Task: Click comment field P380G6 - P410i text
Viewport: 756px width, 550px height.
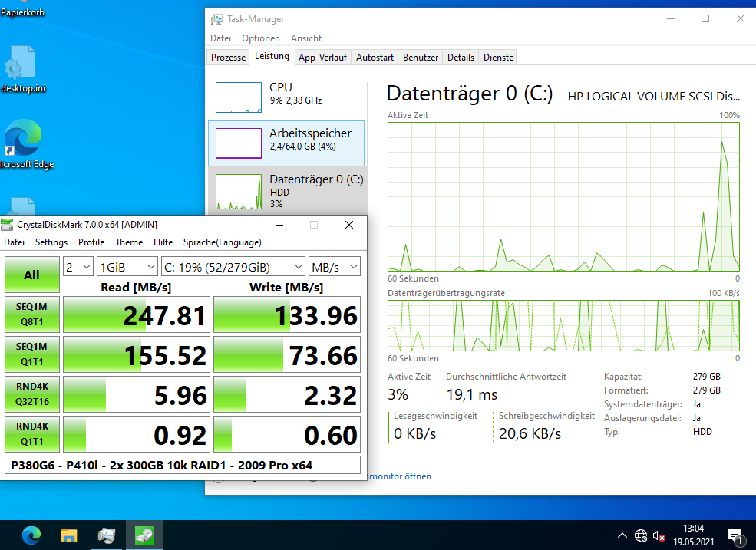Action: [x=182, y=465]
